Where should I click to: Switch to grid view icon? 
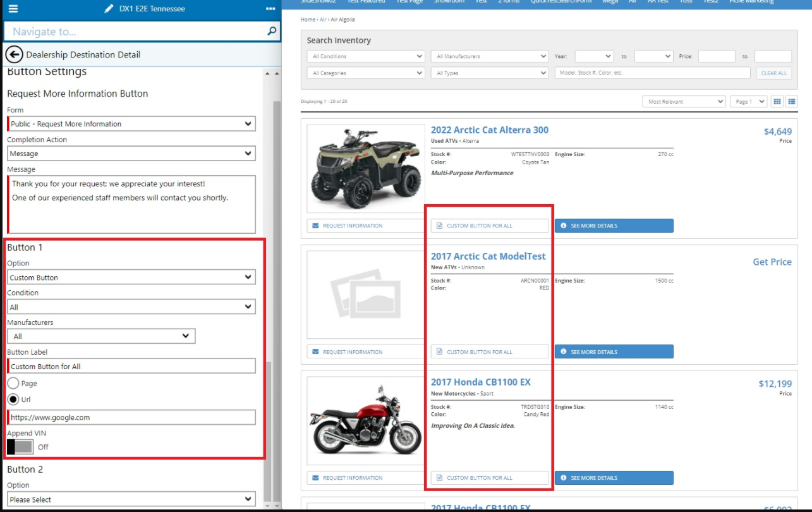point(777,101)
